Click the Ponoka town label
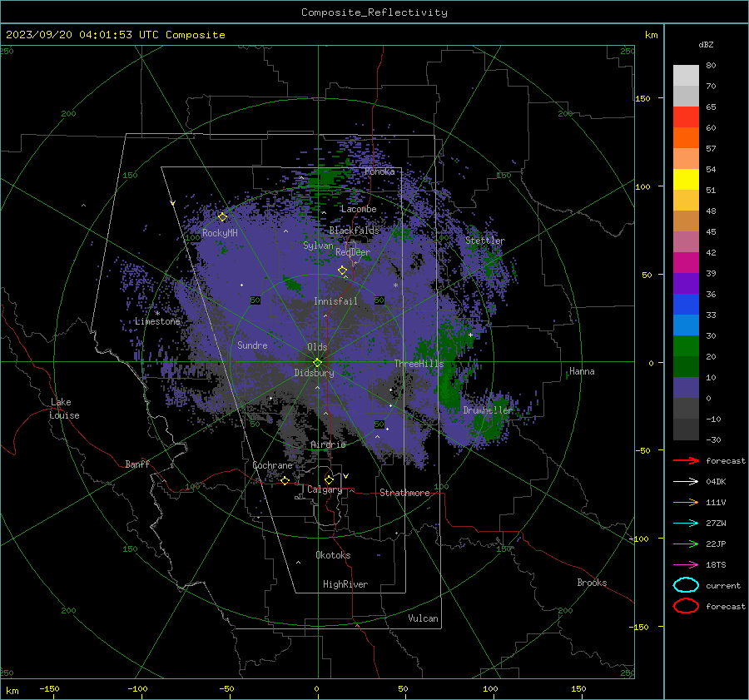 click(x=379, y=171)
